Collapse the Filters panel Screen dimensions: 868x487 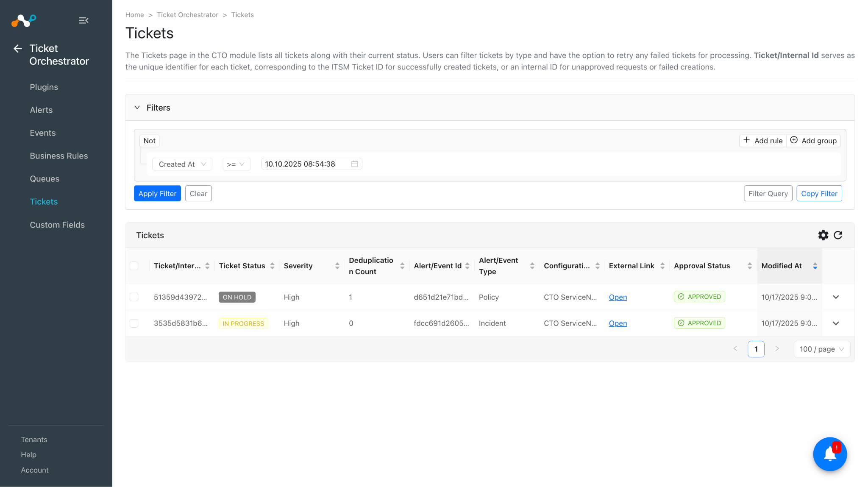click(x=137, y=108)
